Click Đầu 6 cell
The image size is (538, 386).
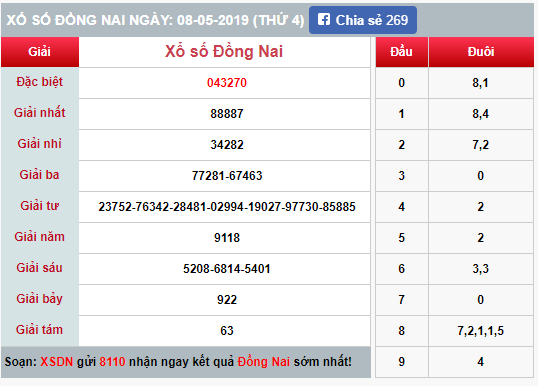402,269
